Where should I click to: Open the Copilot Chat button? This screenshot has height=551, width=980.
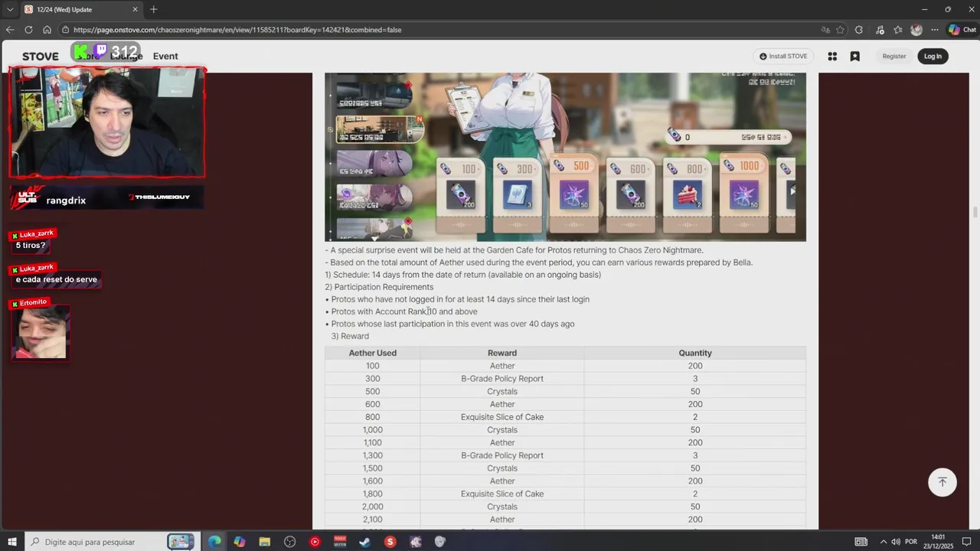(962, 30)
